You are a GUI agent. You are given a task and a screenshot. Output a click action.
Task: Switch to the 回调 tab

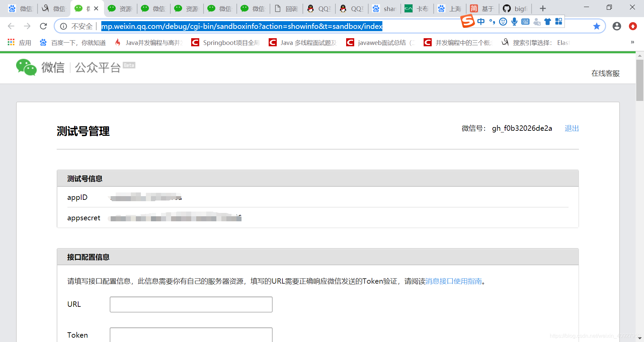pos(286,8)
